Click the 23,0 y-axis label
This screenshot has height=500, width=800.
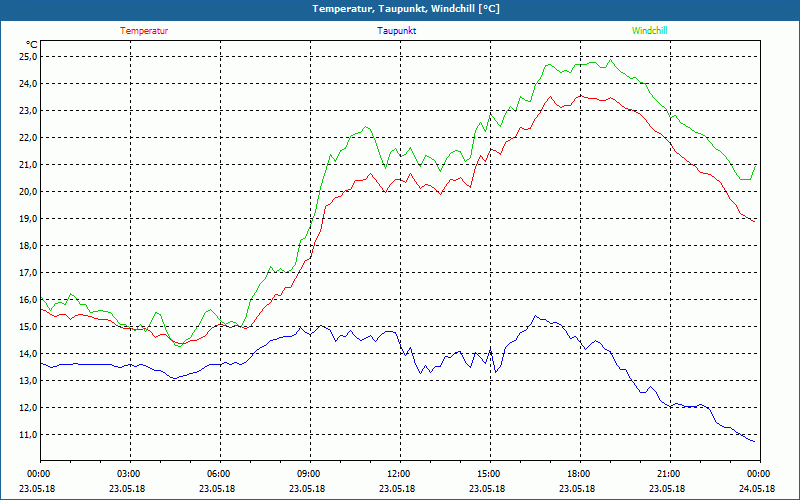point(29,111)
